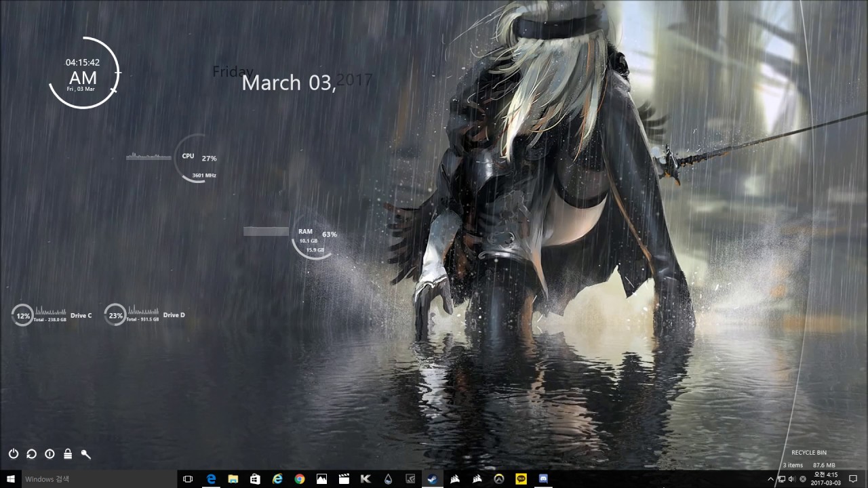Click the wrench settings icon
868x488 pixels.
[86, 454]
